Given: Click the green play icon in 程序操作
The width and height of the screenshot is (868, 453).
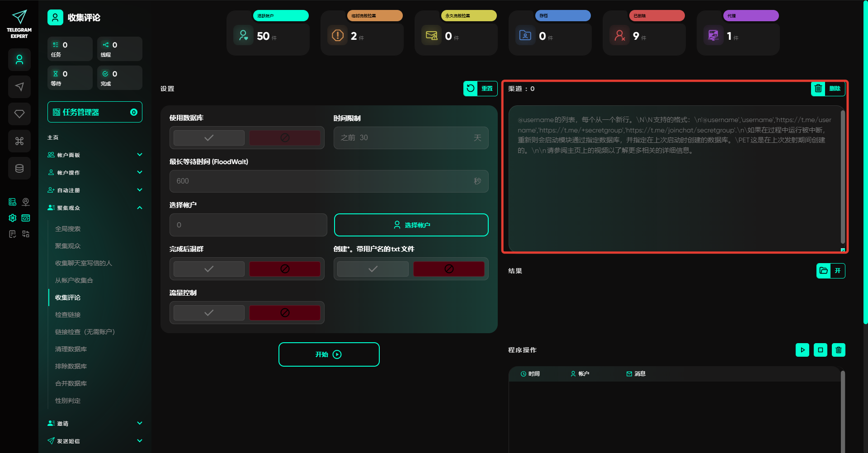Looking at the screenshot, I should point(802,350).
